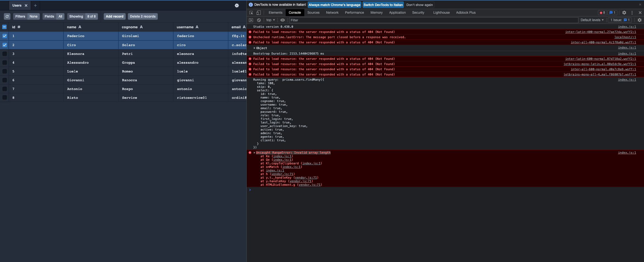Click inside the console Filter input
644x262 pixels.
(329, 20)
